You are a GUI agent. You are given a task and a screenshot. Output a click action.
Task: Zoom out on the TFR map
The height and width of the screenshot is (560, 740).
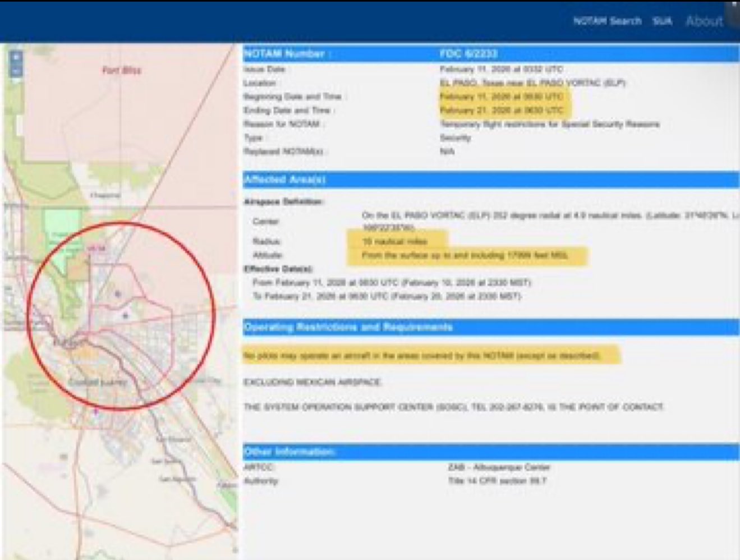coord(16,71)
